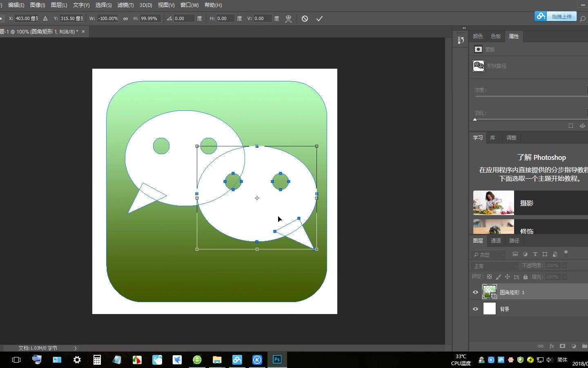Viewport: 588px width, 368px height.
Task: Toggle layer filtering on/off switch
Action: [566, 254]
